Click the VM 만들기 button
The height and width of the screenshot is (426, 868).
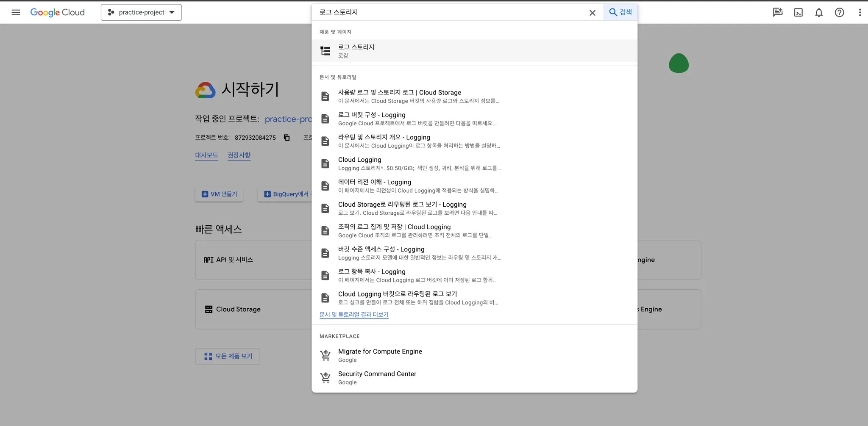coord(219,194)
